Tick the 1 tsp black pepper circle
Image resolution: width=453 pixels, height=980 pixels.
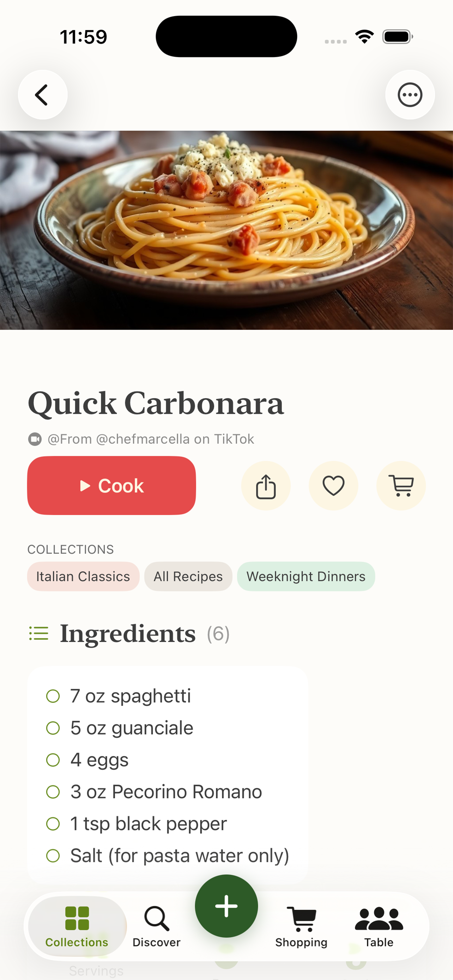coord(53,824)
